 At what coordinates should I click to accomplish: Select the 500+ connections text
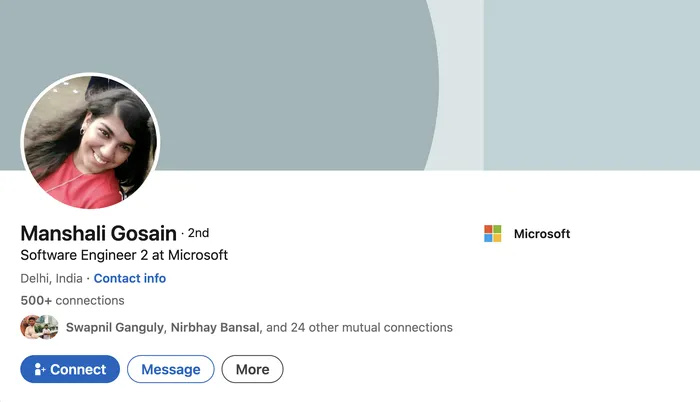click(72, 300)
